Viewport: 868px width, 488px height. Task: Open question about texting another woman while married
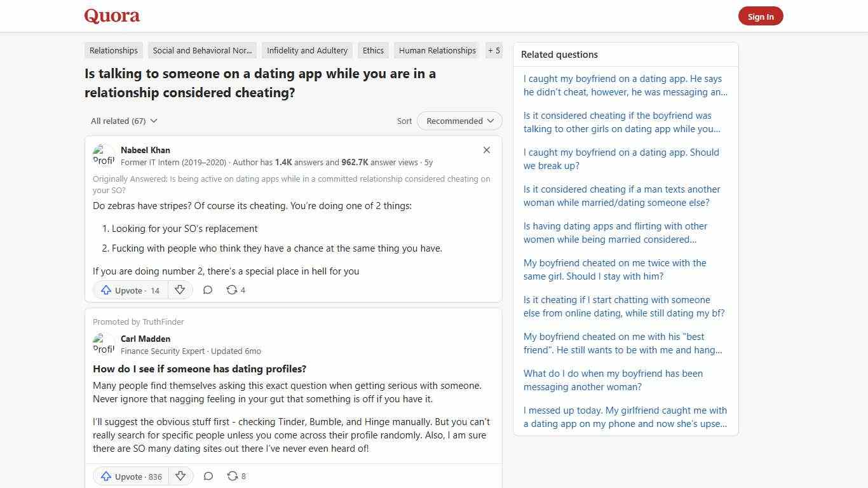[x=621, y=196]
